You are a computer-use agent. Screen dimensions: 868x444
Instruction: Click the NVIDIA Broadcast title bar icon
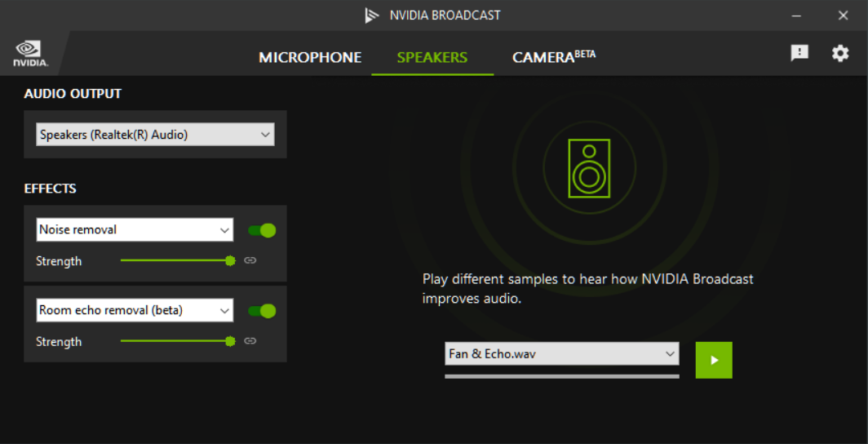pyautogui.click(x=372, y=15)
